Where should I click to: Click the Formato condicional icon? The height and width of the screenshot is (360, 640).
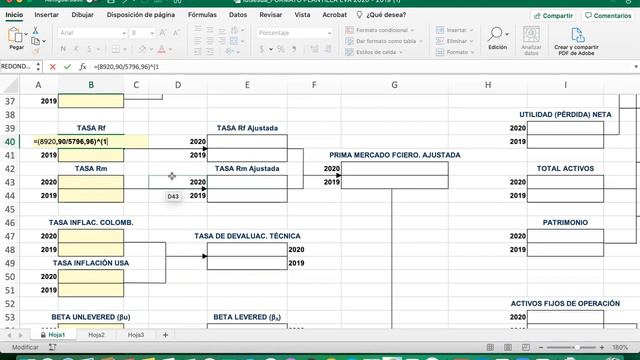pyautogui.click(x=349, y=30)
